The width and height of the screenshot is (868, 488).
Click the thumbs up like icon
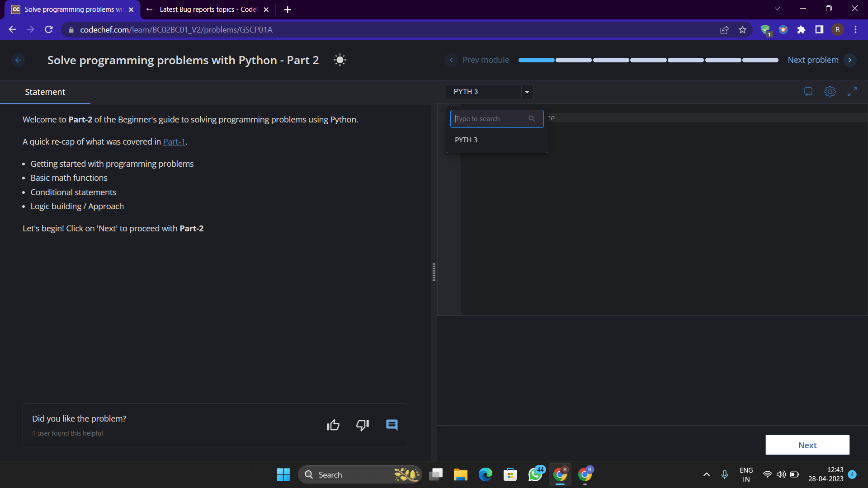333,425
